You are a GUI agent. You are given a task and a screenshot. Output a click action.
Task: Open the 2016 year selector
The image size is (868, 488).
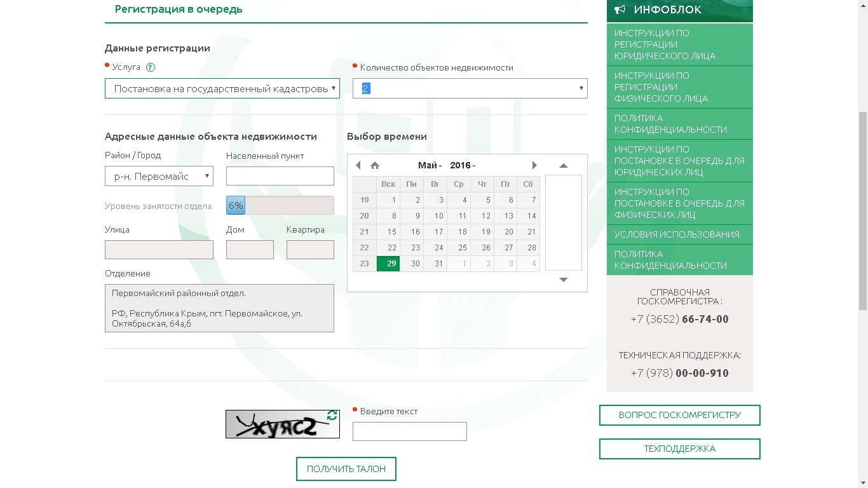(x=463, y=165)
